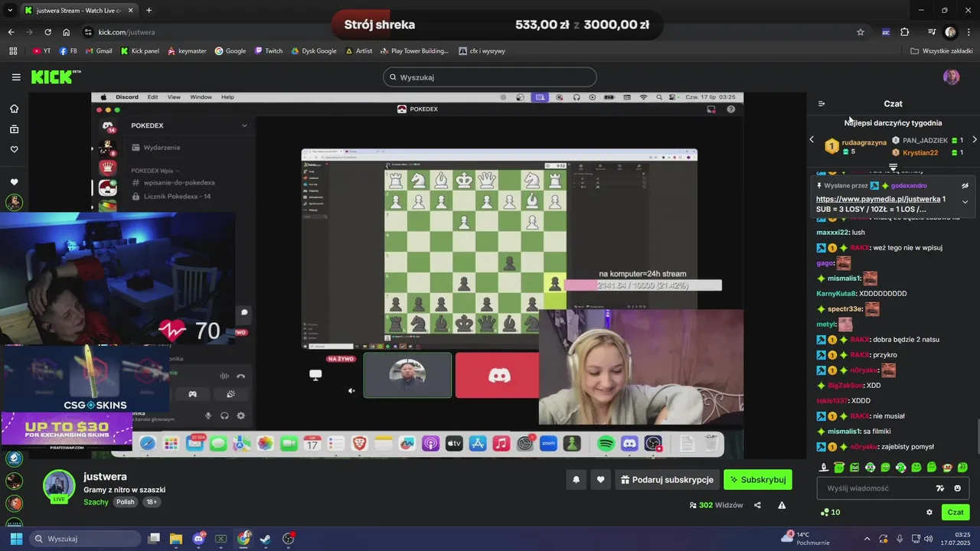This screenshot has width=980, height=551.
Task: Click the address bar URL
Action: click(126, 32)
